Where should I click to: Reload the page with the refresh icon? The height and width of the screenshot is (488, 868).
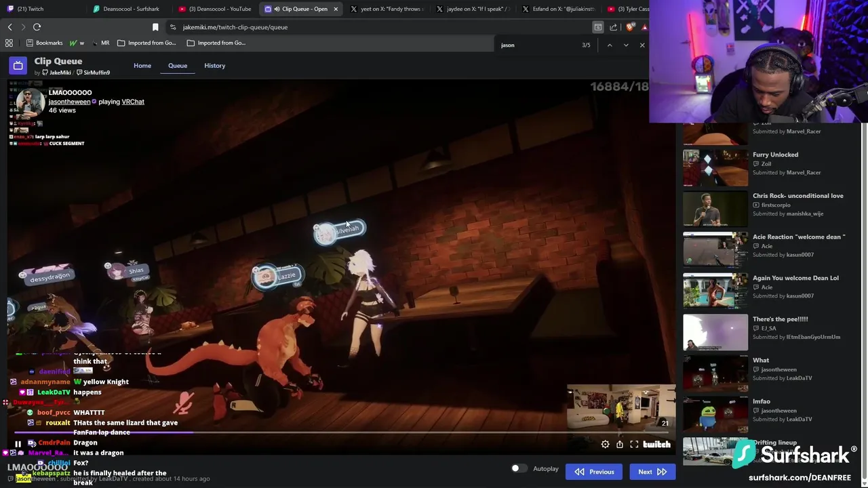coord(37,27)
